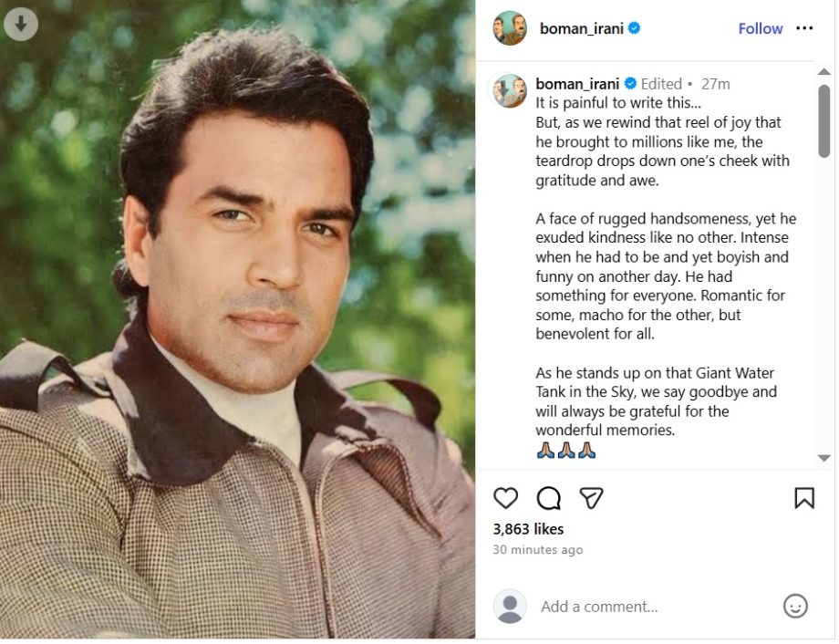Screen dimensions: 839x644
Task: Save the post using the bookmark icon
Action: coord(805,498)
